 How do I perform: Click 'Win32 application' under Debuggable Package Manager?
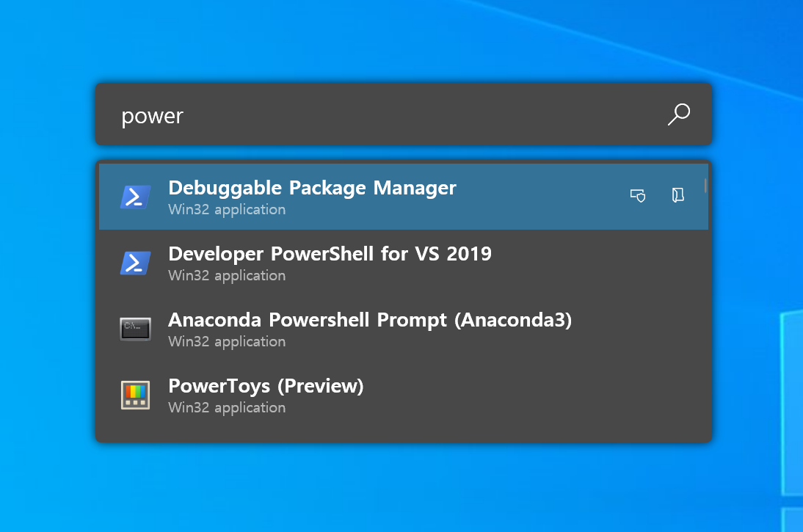point(226,209)
